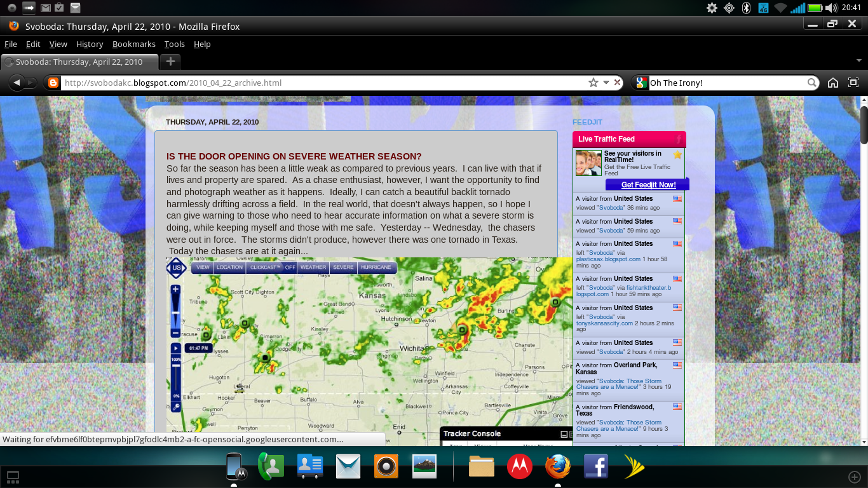The height and width of the screenshot is (488, 868).
Task: Click the volume speaker icon
Action: (x=831, y=8)
